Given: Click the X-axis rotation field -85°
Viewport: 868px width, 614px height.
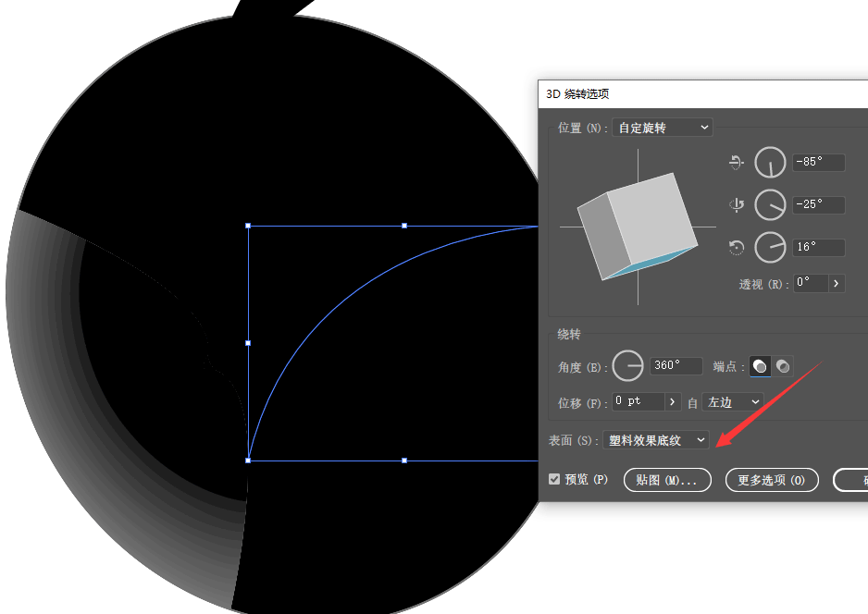Looking at the screenshot, I should 819,162.
